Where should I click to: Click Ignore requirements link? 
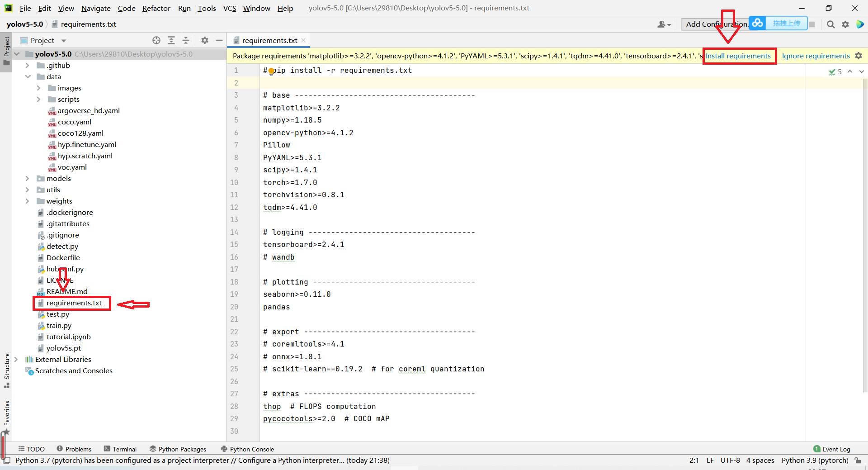pos(816,56)
